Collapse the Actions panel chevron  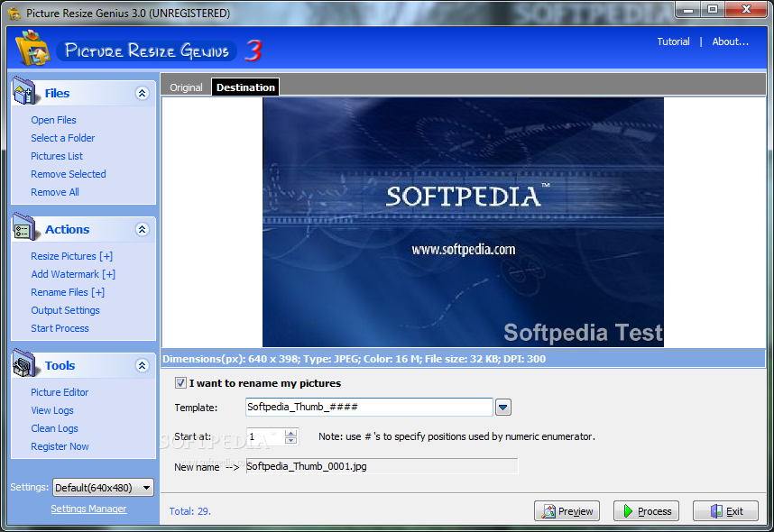click(143, 229)
